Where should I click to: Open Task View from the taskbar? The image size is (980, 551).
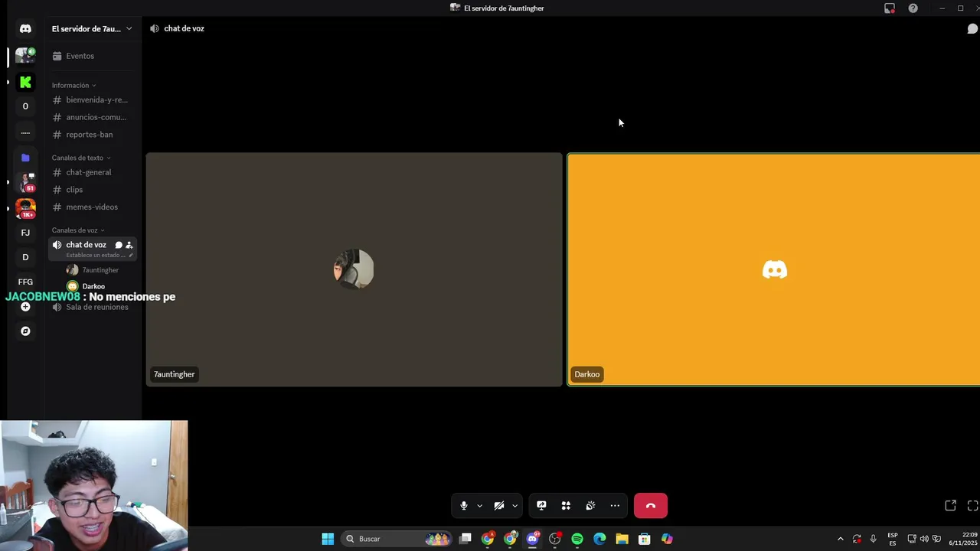point(465,539)
